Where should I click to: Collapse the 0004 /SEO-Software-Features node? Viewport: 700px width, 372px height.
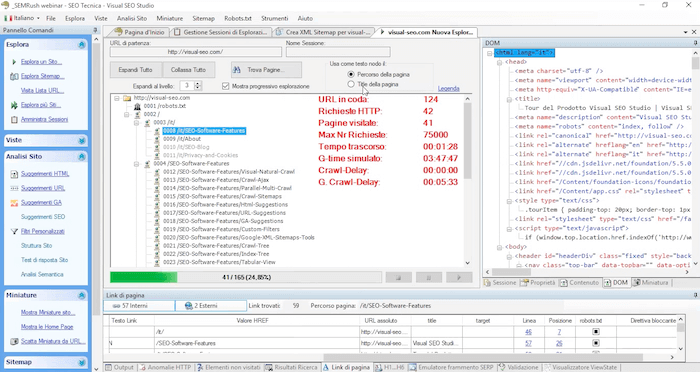pos(137,164)
